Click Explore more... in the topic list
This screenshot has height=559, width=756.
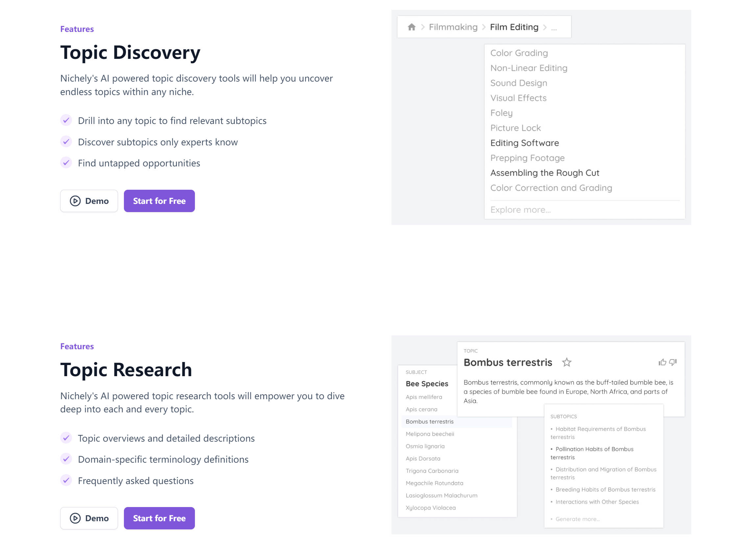click(520, 210)
